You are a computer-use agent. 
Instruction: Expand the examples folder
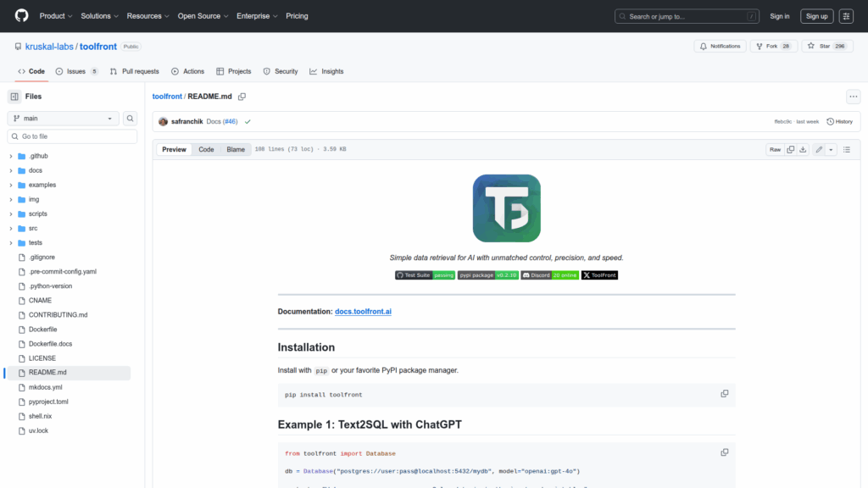point(10,185)
